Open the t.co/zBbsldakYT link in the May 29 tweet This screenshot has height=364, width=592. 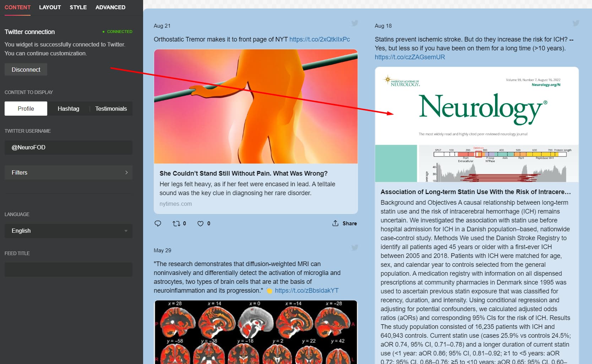click(x=307, y=291)
